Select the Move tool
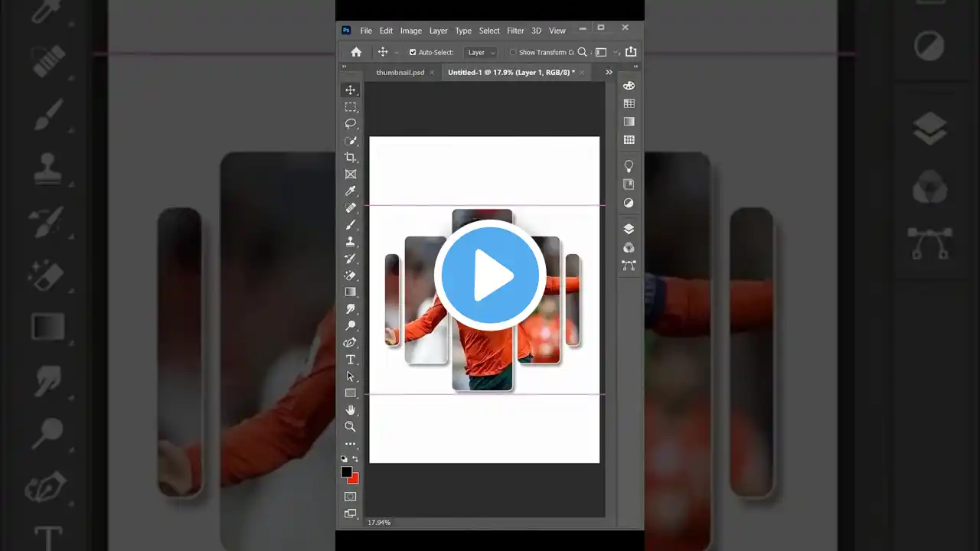The width and height of the screenshot is (980, 551). 351,90
